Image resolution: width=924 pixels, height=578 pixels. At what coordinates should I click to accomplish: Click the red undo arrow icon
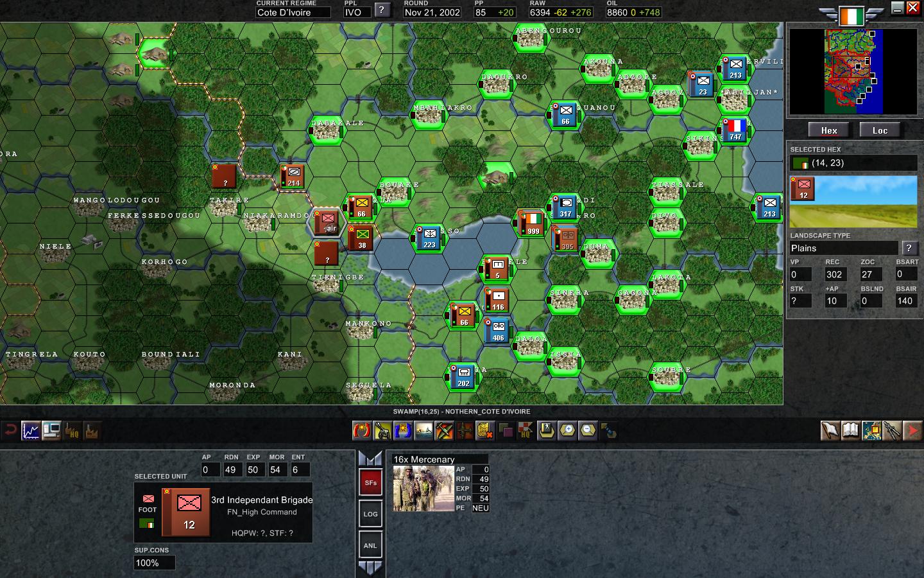10,430
